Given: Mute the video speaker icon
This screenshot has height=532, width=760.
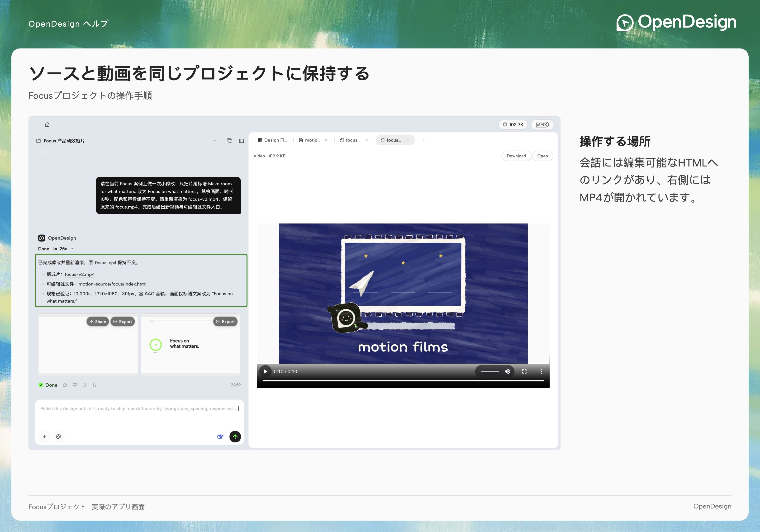Looking at the screenshot, I should point(507,371).
